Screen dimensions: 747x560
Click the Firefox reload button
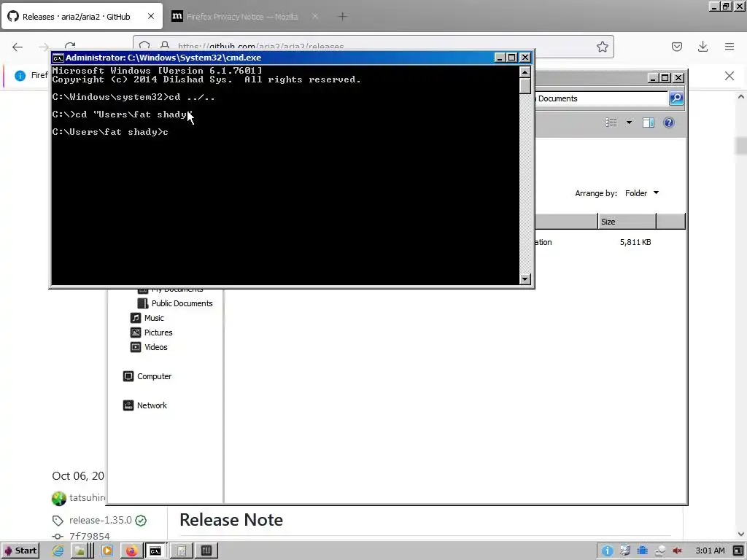coord(70,46)
